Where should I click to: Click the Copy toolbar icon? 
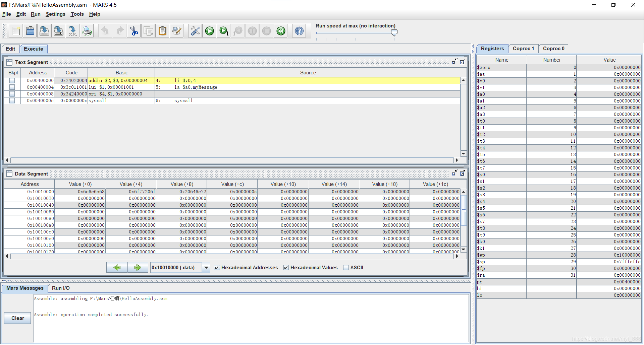click(x=148, y=31)
